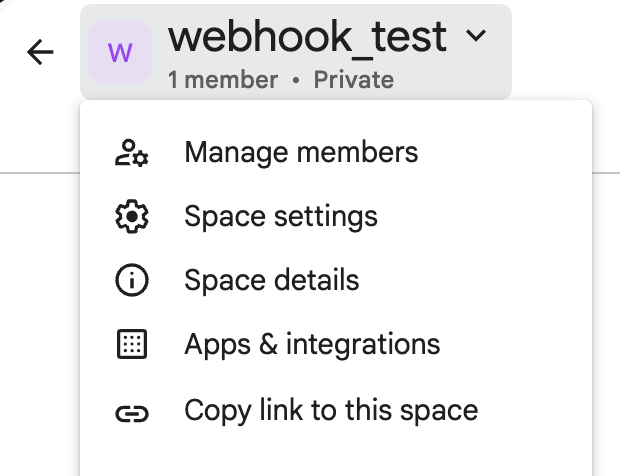This screenshot has width=620, height=476.
Task: Click the Space details info icon
Action: tap(132, 280)
